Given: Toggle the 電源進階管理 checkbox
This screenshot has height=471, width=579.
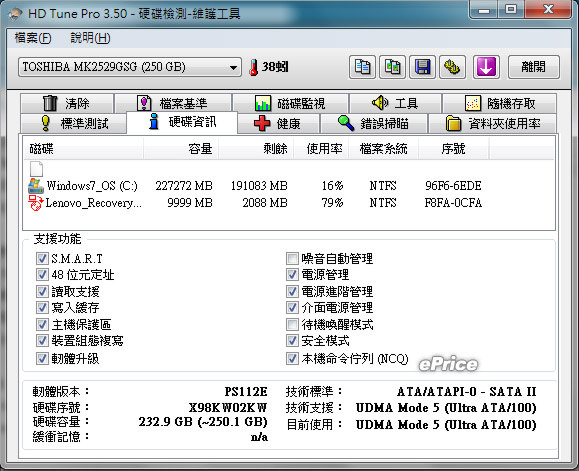Looking at the screenshot, I should (292, 292).
